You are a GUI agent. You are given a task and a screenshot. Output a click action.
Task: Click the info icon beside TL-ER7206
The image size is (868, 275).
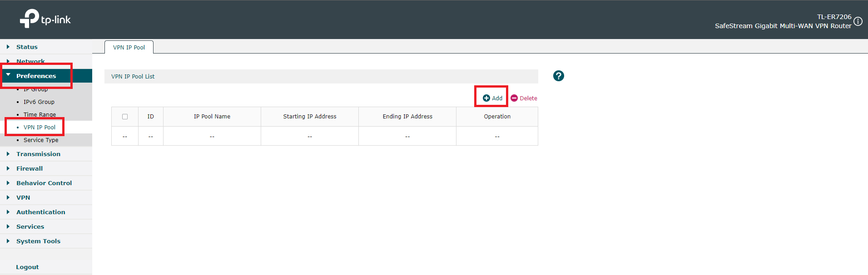tap(858, 21)
